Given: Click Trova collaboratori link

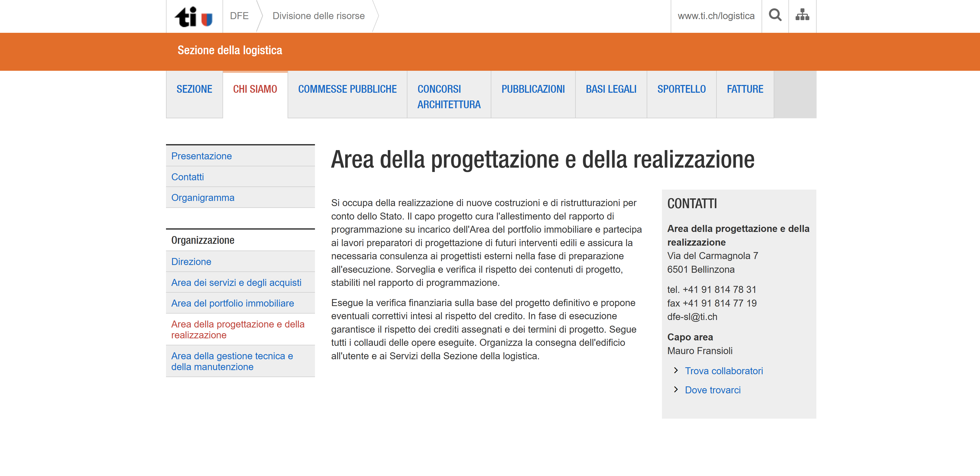Looking at the screenshot, I should coord(724,371).
